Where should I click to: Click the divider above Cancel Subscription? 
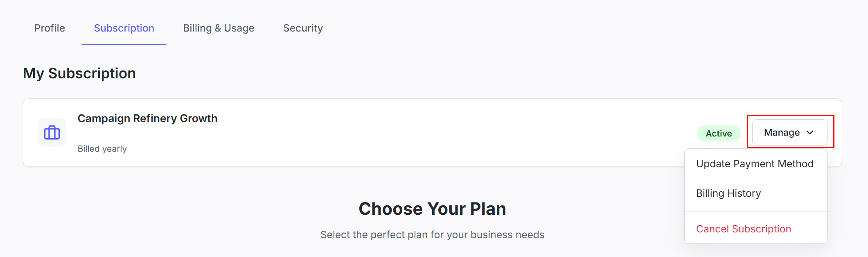755,211
